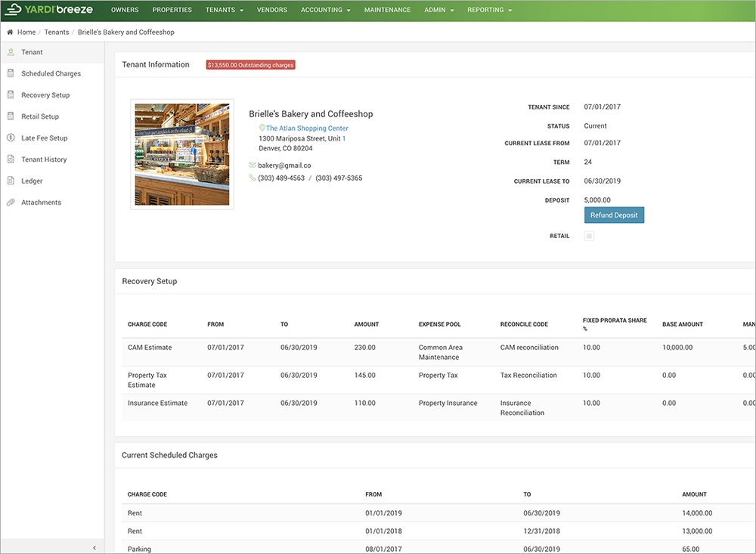Click the Scheduled Charges sidebar icon

[x=11, y=73]
